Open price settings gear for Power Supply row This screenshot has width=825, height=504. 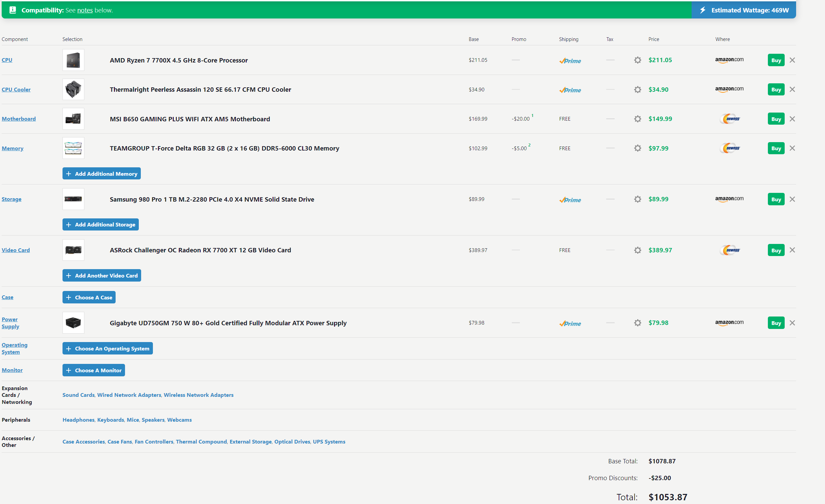[637, 323]
